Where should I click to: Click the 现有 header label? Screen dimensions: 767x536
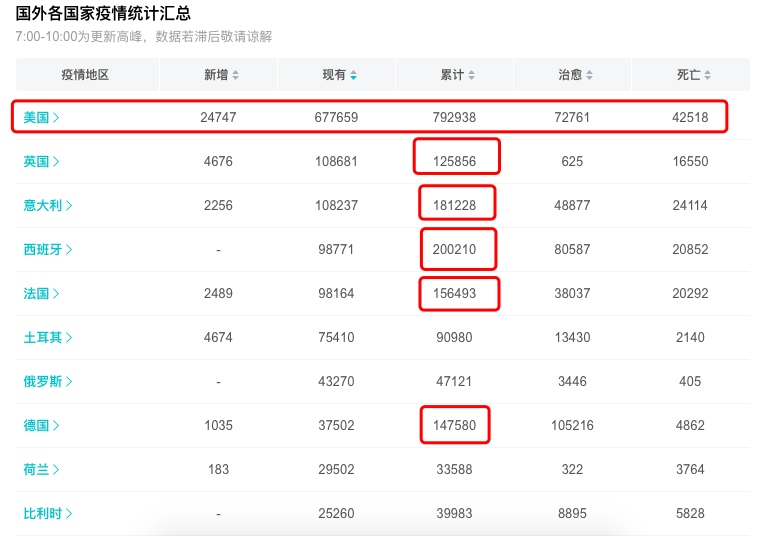(334, 75)
